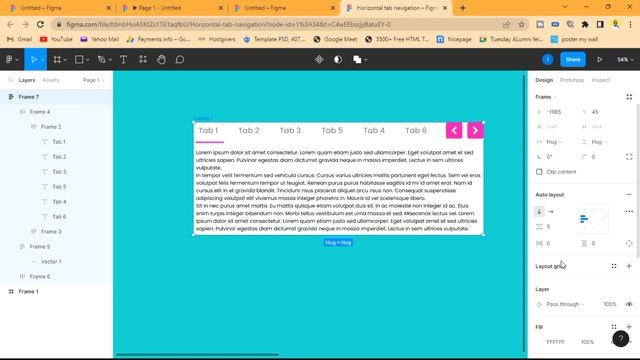Select the Frame 7 layer
Image resolution: width=640 pixels, height=360 pixels.
point(56,97)
